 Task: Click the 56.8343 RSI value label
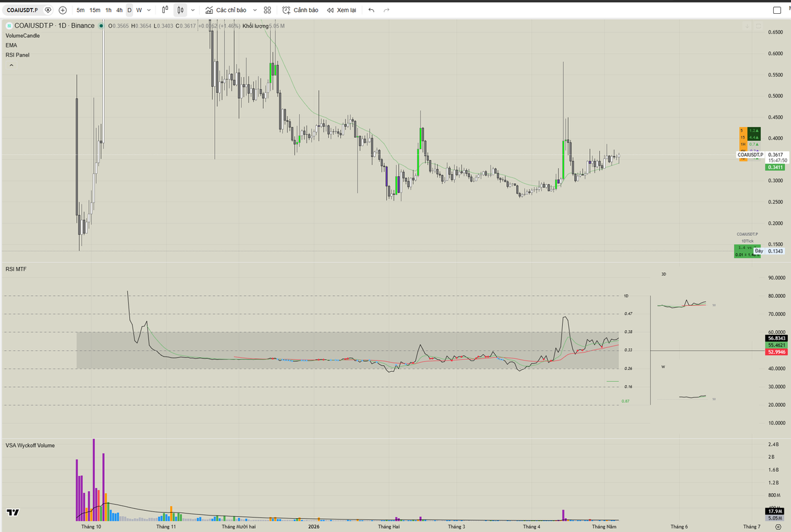pos(778,338)
